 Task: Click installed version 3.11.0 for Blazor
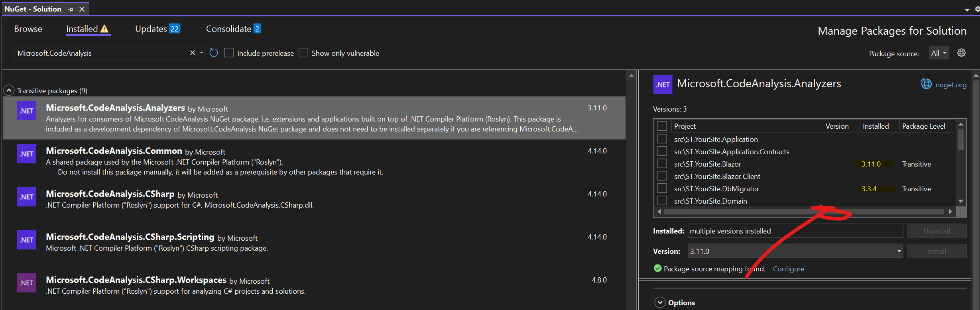click(x=871, y=164)
